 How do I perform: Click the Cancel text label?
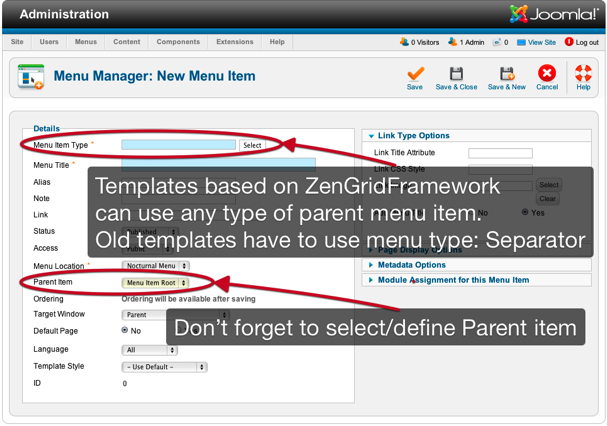(547, 87)
